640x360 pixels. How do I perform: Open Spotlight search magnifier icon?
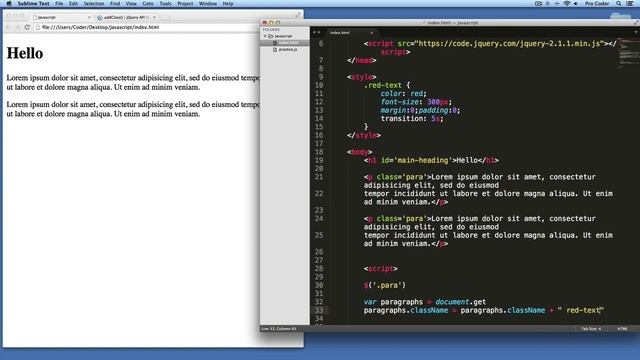pos(619,3)
